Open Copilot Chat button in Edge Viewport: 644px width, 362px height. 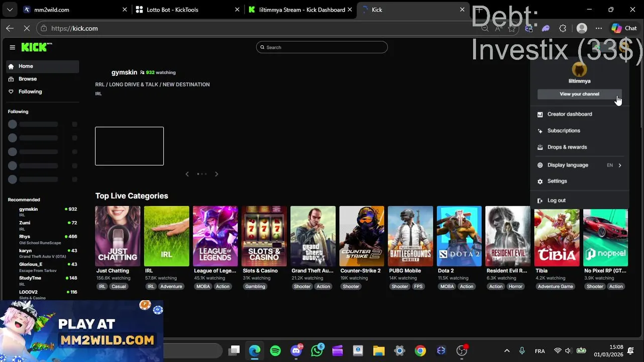(x=624, y=28)
